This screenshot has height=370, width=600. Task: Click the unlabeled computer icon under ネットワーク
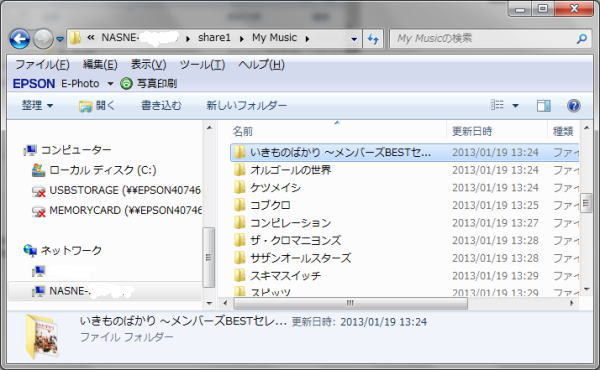pos(39,271)
